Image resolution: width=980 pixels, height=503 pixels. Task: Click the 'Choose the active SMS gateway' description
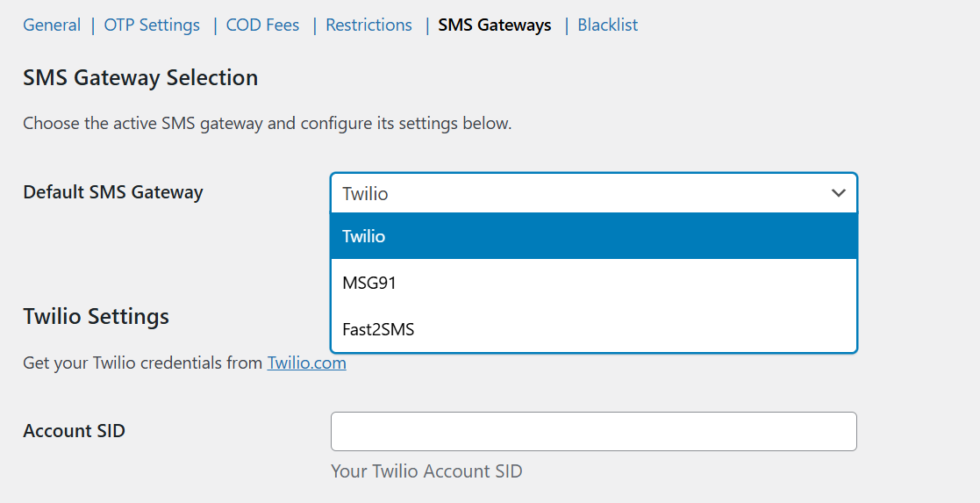[267, 124]
